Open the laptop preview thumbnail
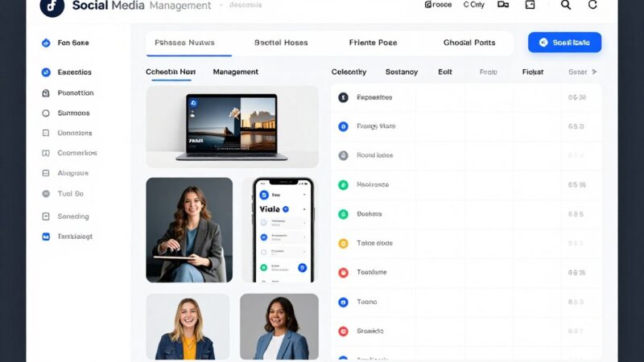This screenshot has width=644, height=362. [x=232, y=127]
